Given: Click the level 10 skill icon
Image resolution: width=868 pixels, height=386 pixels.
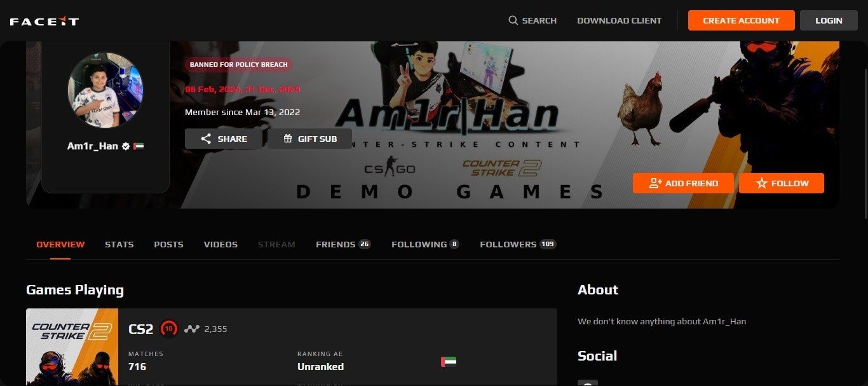Looking at the screenshot, I should (x=168, y=329).
